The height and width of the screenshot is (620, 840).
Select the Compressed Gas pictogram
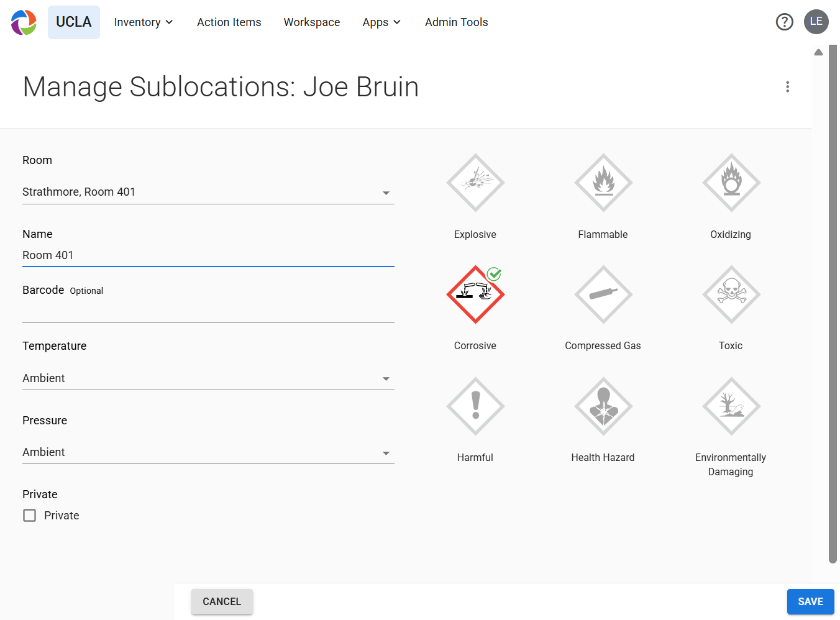[603, 294]
